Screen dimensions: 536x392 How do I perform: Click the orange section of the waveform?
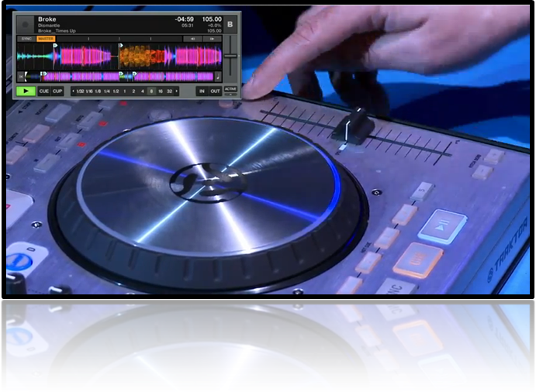(140, 56)
